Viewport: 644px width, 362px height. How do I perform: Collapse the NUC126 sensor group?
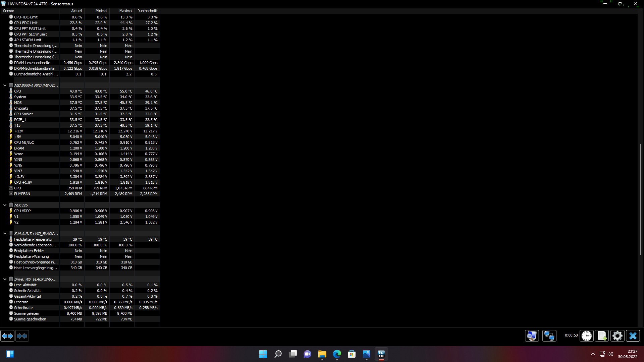point(5,205)
